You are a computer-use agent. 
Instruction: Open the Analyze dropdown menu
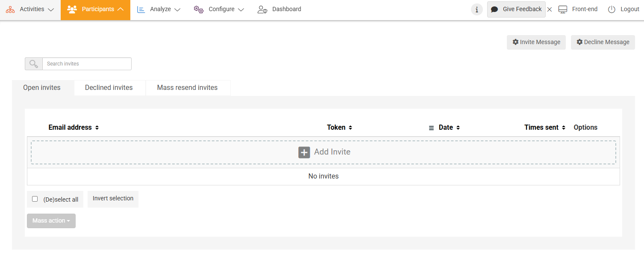pos(159,9)
